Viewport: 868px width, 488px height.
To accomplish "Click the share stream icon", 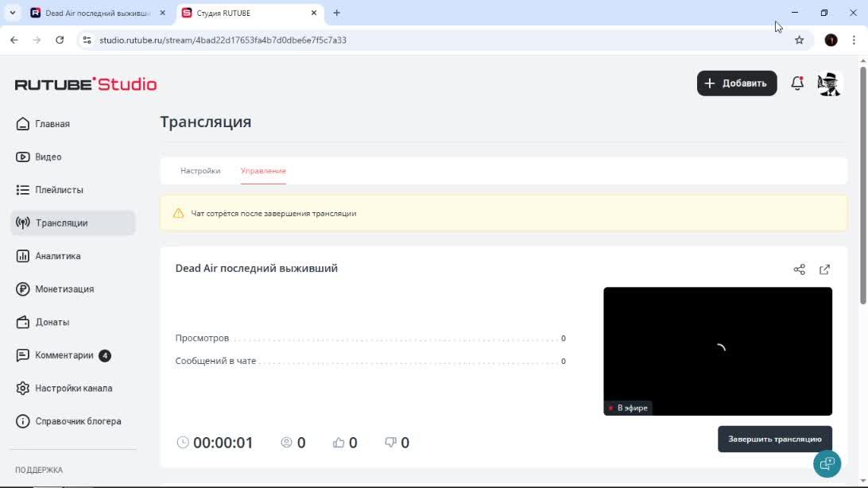I will click(x=800, y=269).
